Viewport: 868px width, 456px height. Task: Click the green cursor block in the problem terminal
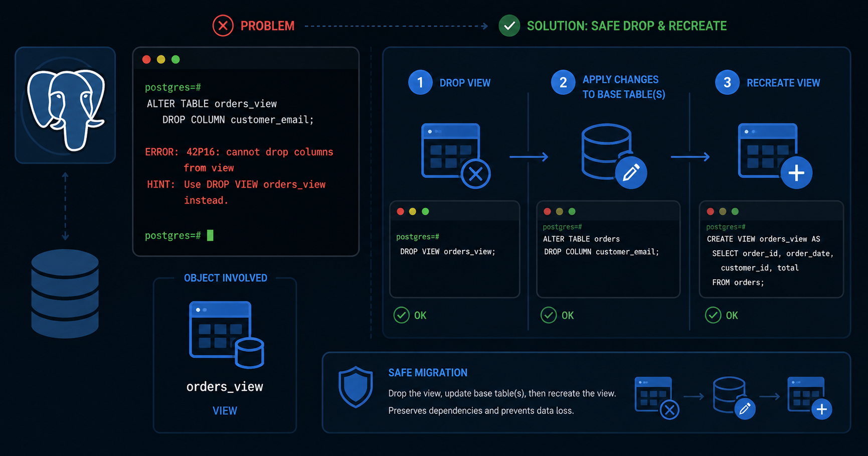click(210, 235)
